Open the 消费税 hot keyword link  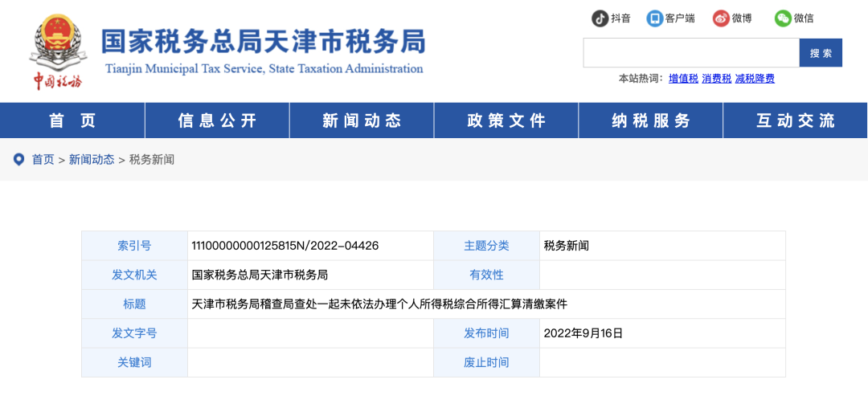tap(716, 79)
